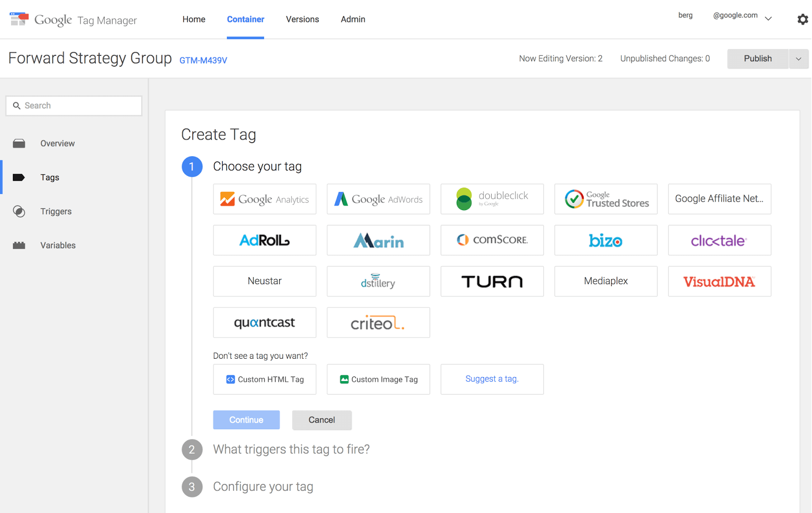Switch to the Versions tab
Image resolution: width=812 pixels, height=513 pixels.
click(x=302, y=19)
